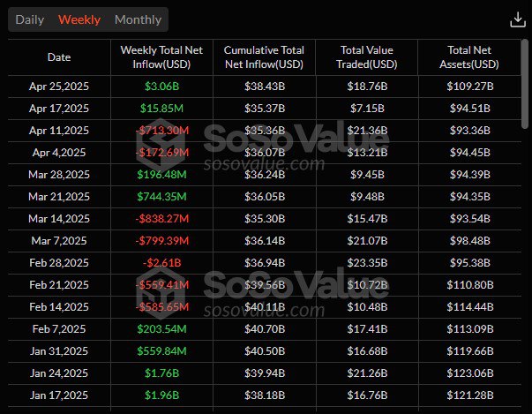Click the $15.85M inflow for Apr 17
Image resolution: width=532 pixels, height=414 pixels.
click(x=161, y=109)
